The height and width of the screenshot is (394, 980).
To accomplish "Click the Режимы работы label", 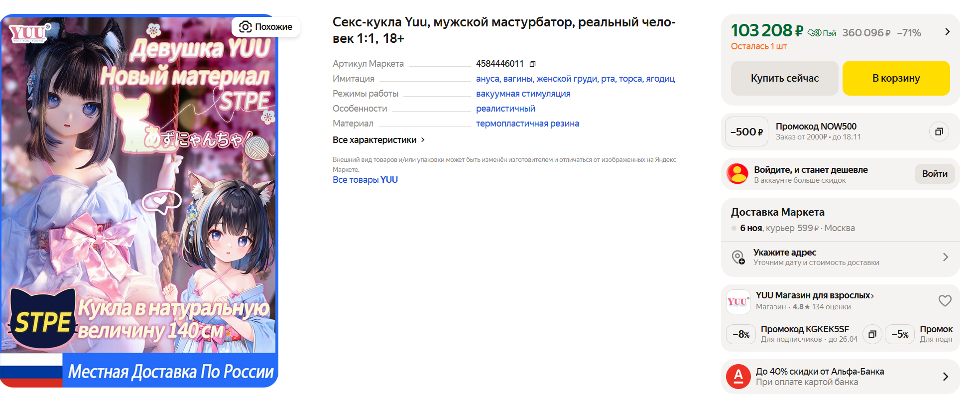I will coord(366,94).
